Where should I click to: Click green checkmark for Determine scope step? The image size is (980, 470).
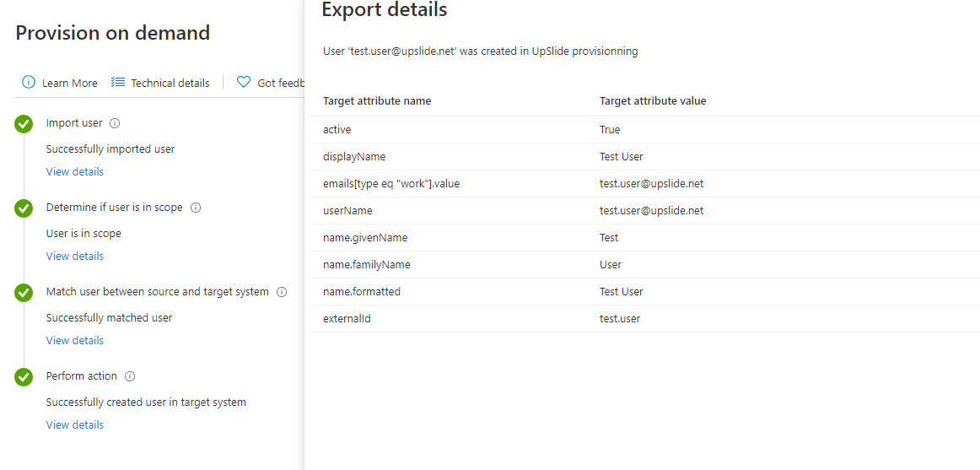[x=24, y=208]
